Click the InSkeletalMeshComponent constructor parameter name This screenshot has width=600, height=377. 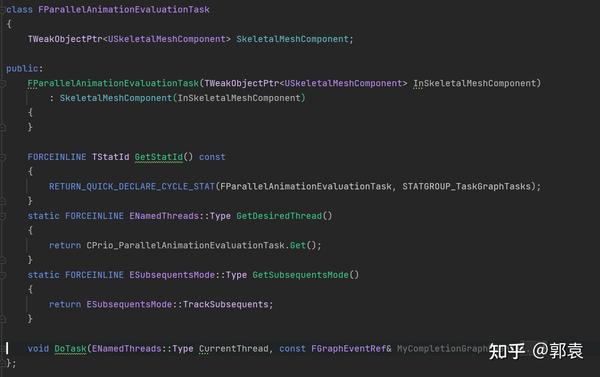pyautogui.click(x=474, y=83)
